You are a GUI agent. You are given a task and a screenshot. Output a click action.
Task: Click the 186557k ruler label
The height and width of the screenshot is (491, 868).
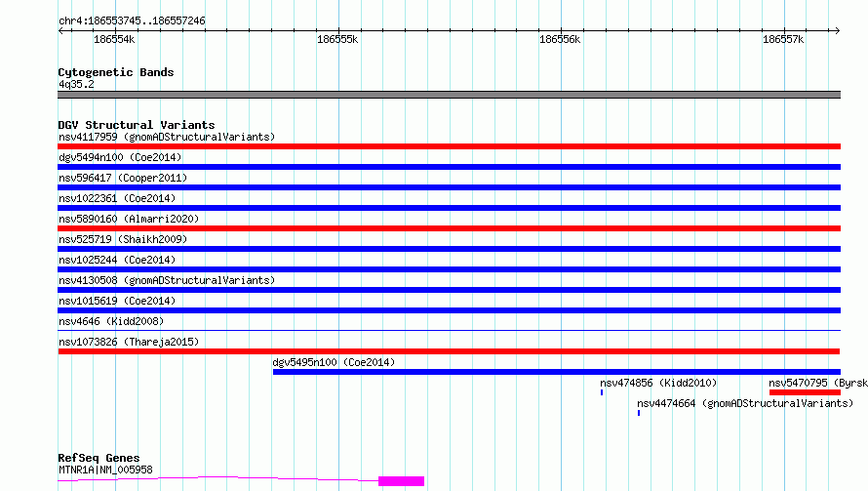coord(783,39)
